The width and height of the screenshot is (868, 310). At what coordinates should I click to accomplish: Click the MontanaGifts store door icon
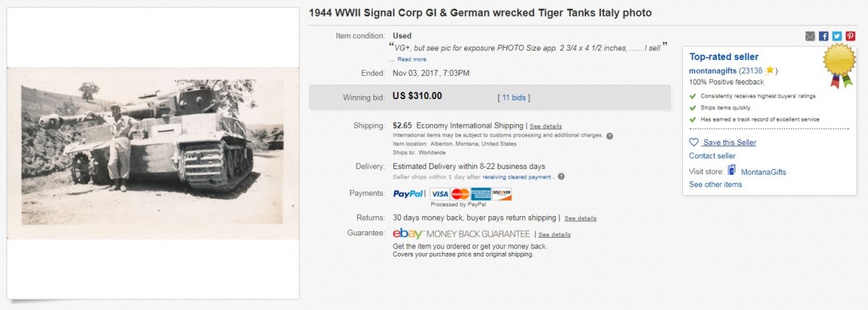732,171
